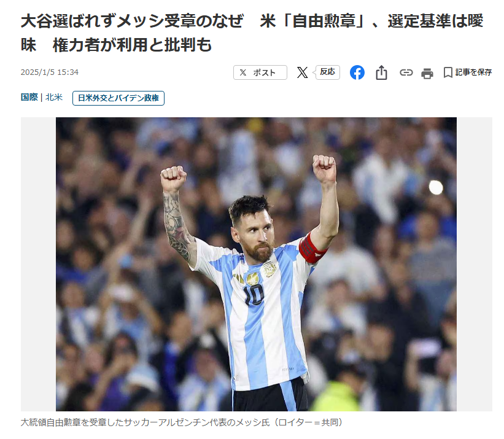Print the article with the printer icon
This screenshot has height=439, width=504.
427,74
